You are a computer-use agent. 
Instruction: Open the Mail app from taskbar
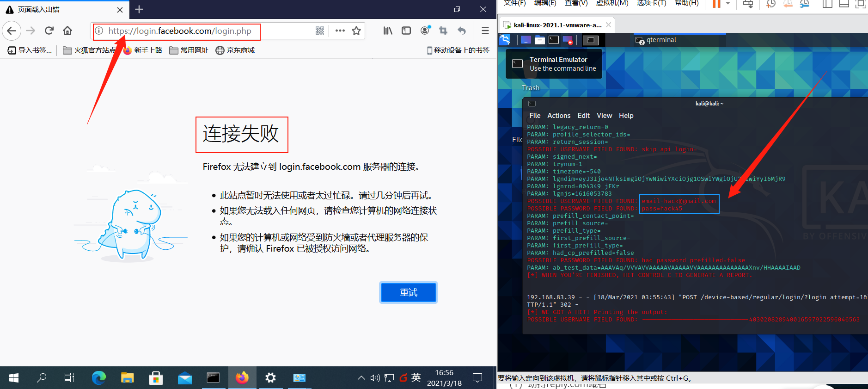[x=185, y=378]
